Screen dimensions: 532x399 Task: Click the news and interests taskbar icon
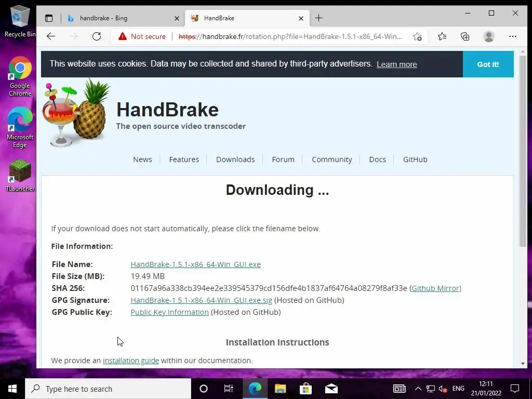click(x=400, y=389)
